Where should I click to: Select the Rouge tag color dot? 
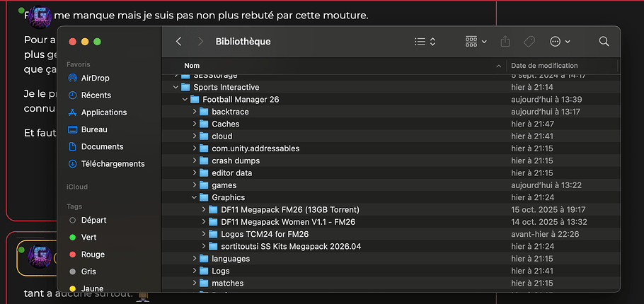pyautogui.click(x=72, y=255)
